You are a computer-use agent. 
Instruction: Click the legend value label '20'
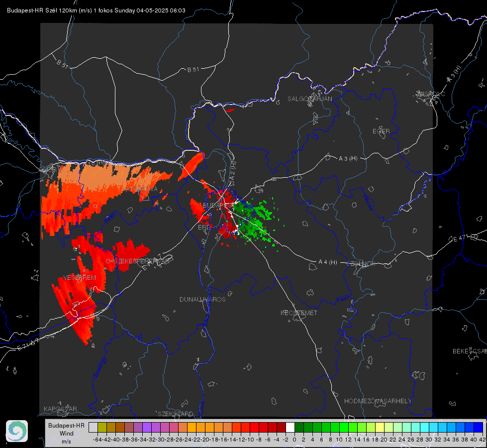click(x=384, y=440)
